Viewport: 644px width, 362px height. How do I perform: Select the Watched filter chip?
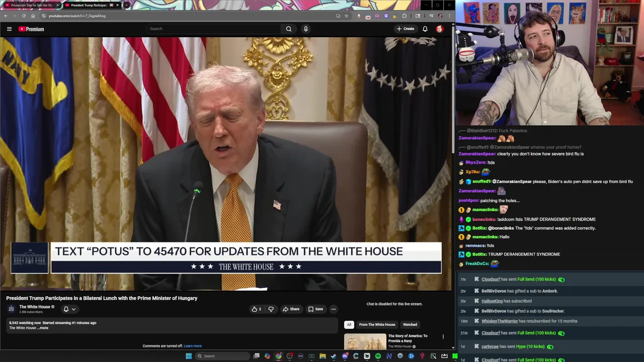(410, 325)
